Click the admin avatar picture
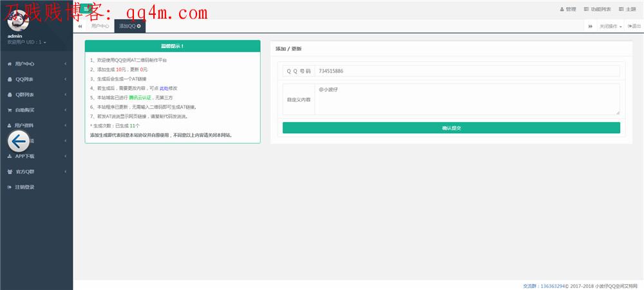 click(18, 21)
